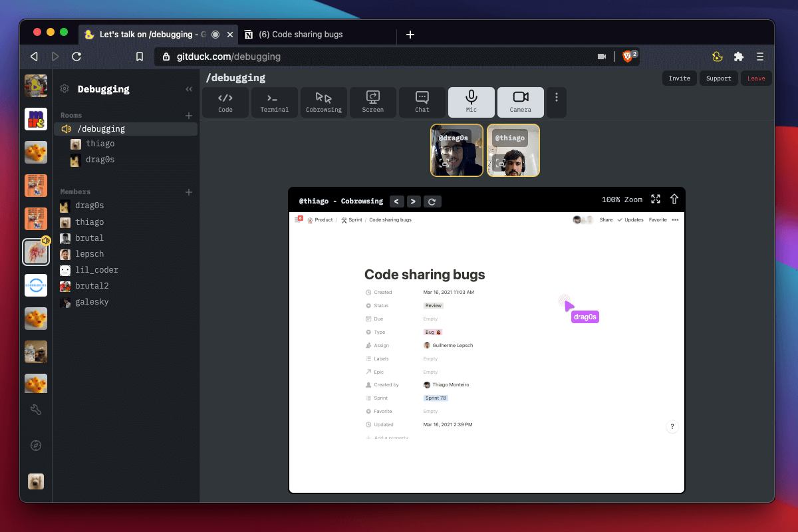798x532 pixels.
Task: Go forward in the cobrowsing panel
Action: pyautogui.click(x=414, y=201)
